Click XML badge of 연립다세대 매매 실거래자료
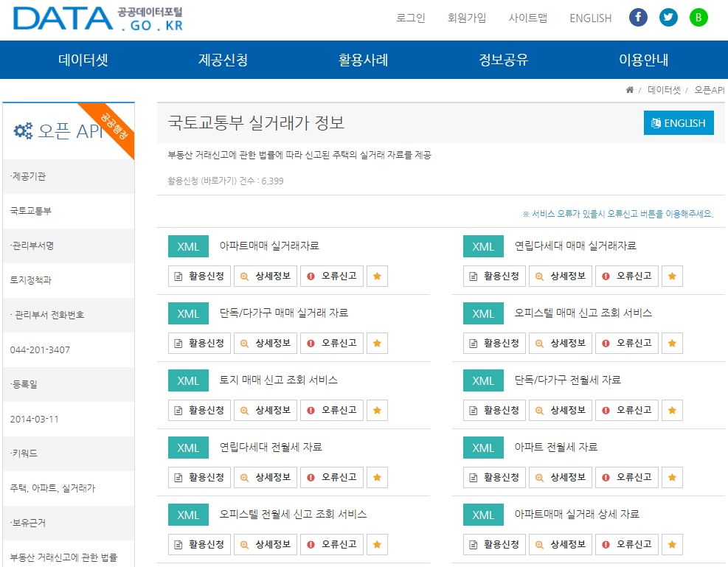 483,246
